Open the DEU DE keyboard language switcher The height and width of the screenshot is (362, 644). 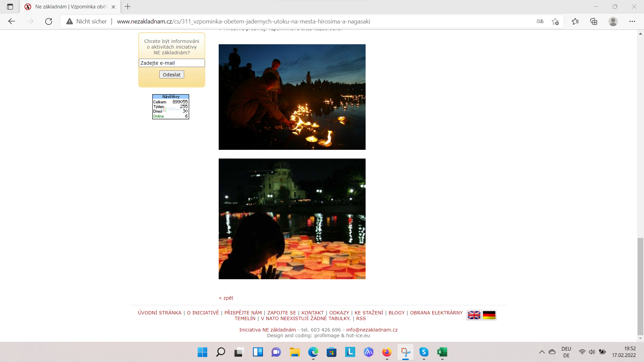pos(566,352)
